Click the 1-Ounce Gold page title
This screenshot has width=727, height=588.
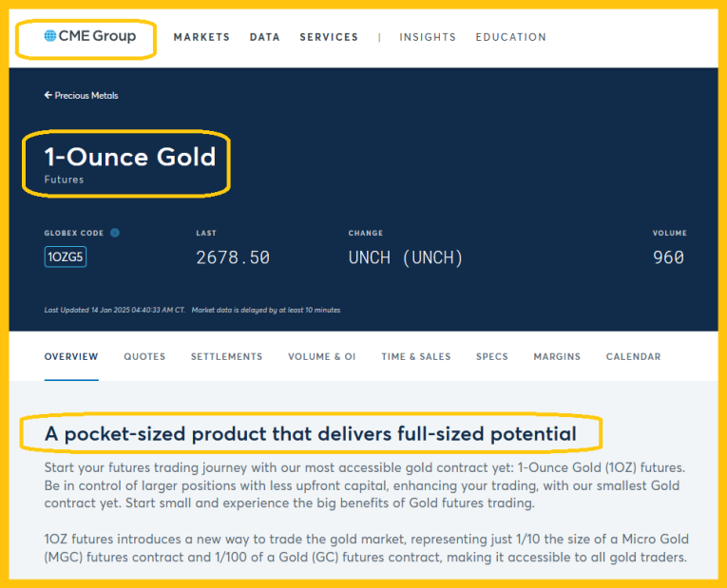tap(130, 157)
